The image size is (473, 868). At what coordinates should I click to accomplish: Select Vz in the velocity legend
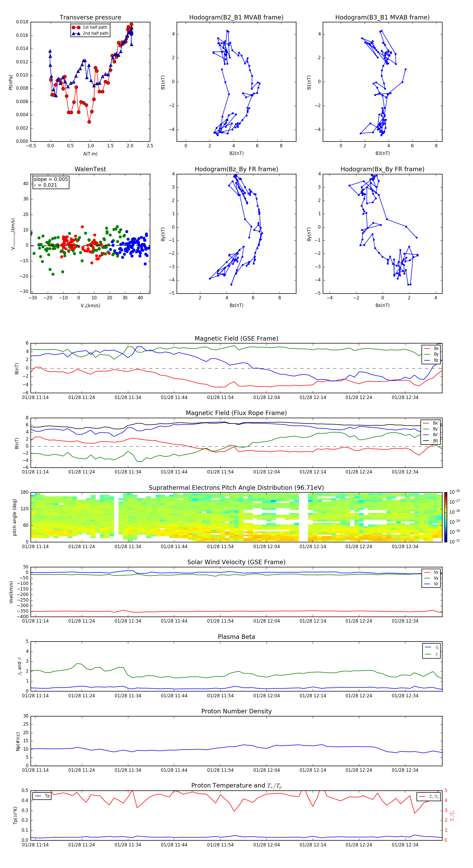431,584
